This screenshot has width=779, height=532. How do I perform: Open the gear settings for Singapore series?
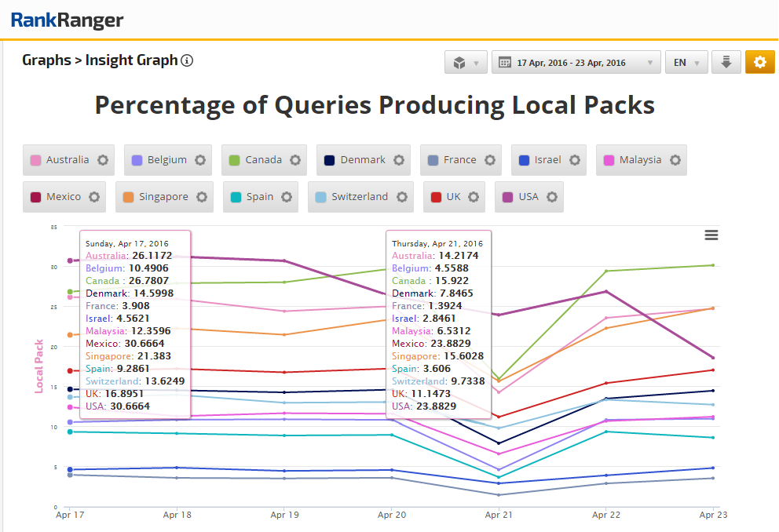click(202, 197)
